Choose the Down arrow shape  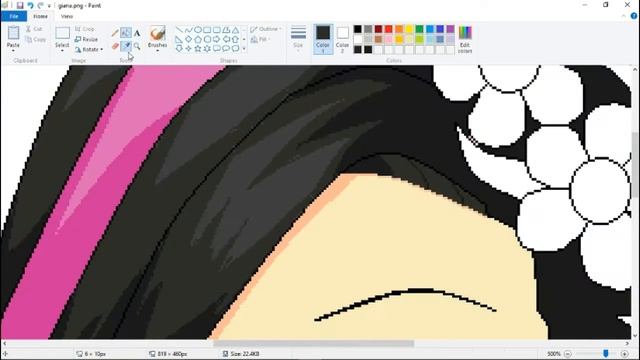179,49
